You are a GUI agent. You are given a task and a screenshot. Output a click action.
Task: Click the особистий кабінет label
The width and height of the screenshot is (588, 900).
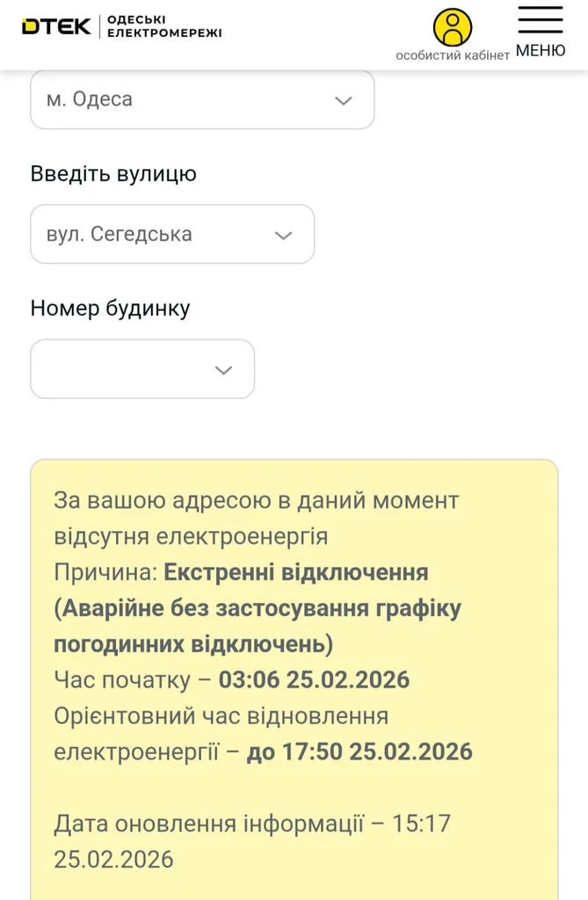453,54
